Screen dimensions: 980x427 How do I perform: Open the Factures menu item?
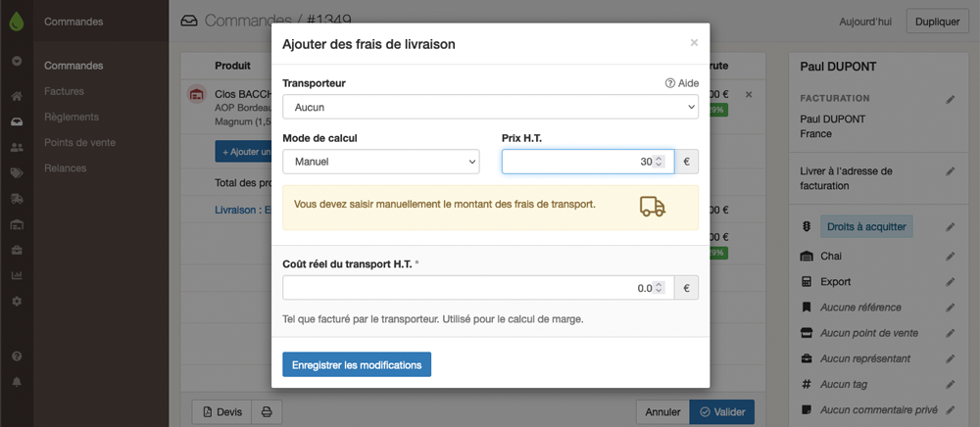[64, 91]
